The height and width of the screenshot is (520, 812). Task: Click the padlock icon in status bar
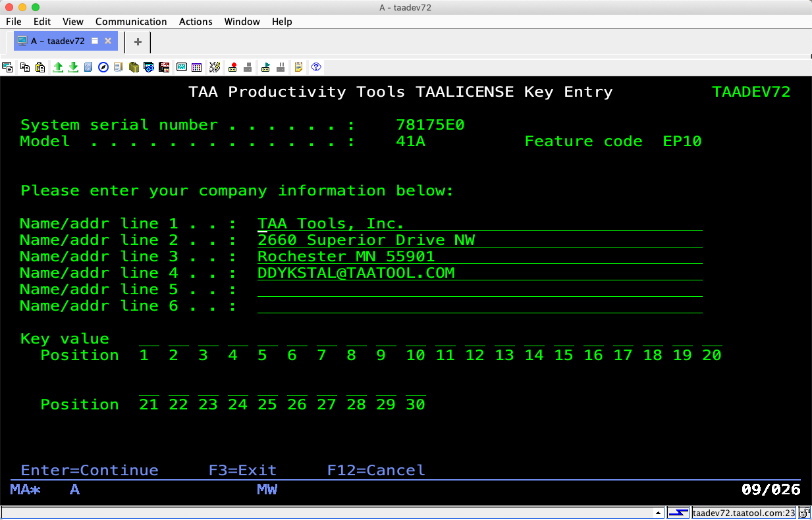point(805,513)
